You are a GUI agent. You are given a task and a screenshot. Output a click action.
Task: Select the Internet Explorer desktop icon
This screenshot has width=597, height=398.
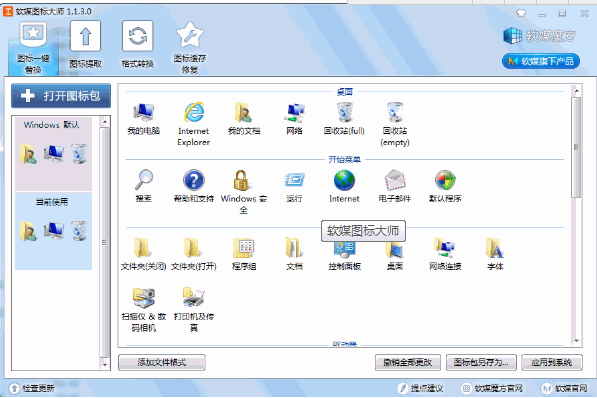[x=194, y=124]
